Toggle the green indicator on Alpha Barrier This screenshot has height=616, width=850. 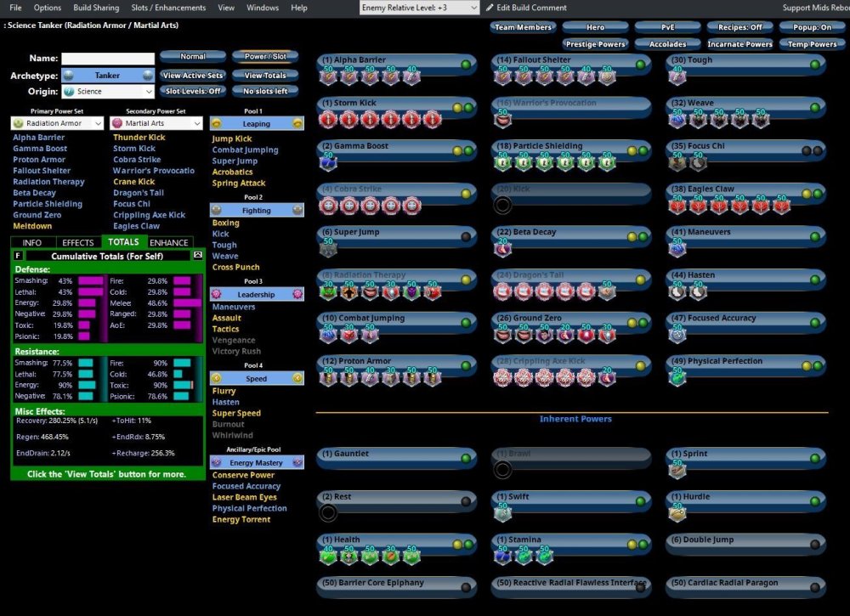pos(466,65)
